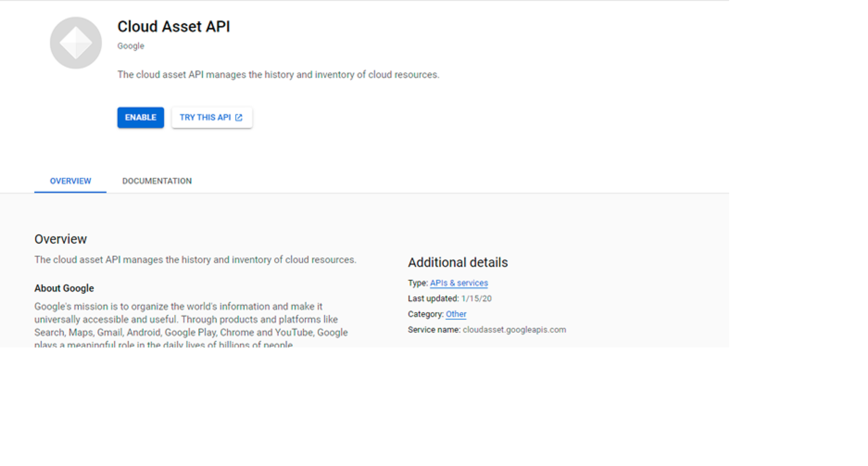Open the Other category link

456,314
